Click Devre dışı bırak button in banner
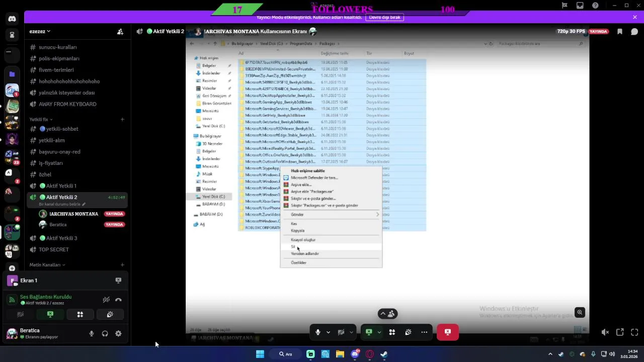644x362 pixels. pyautogui.click(x=384, y=17)
